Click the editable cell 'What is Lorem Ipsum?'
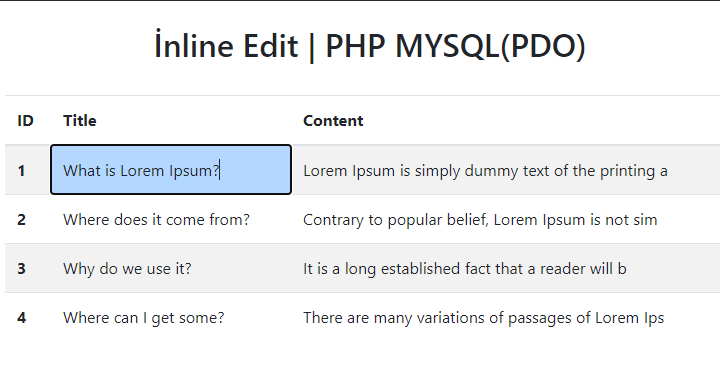Screen dimensions: 720x385 click(x=171, y=170)
